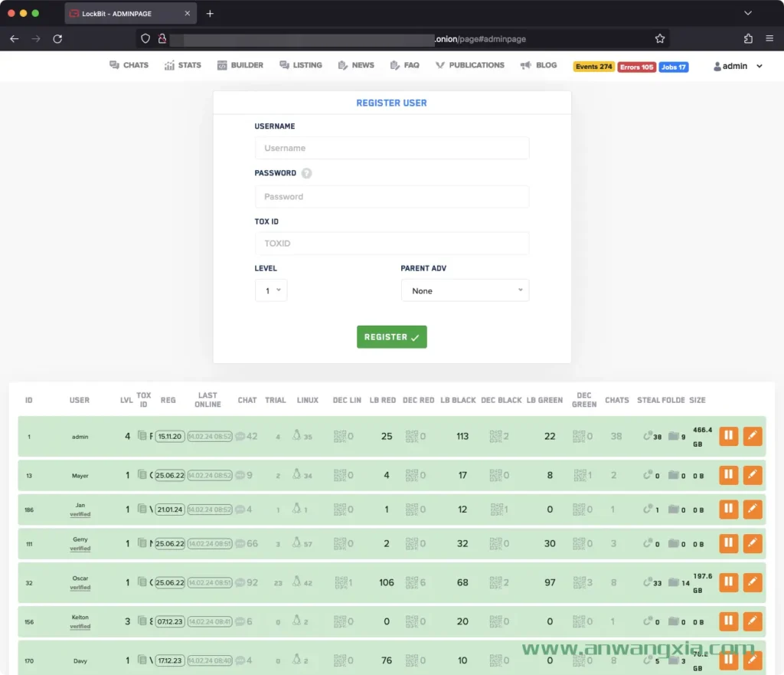Toggle the pause button for Gerry row
Viewport: 784px width, 675px height.
tap(729, 543)
